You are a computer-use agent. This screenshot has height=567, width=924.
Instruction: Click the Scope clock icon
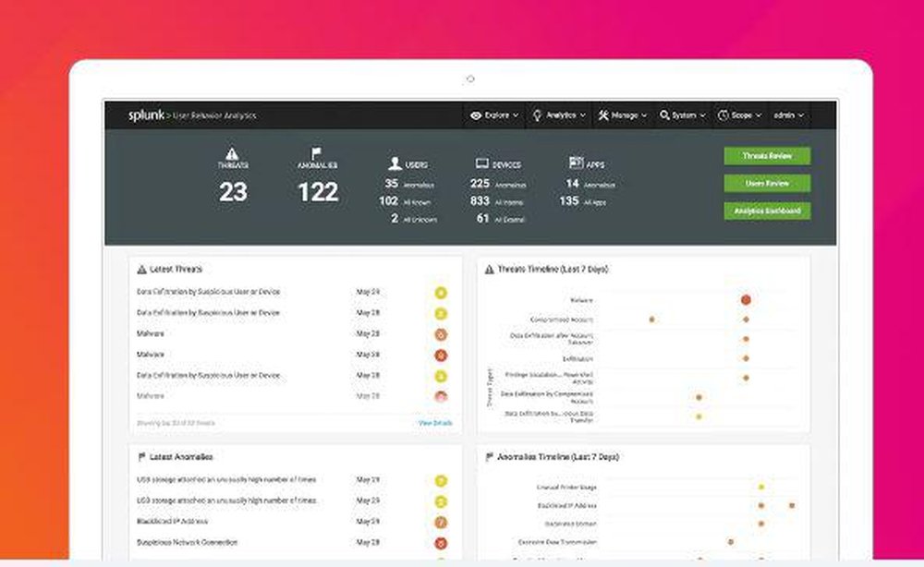723,115
